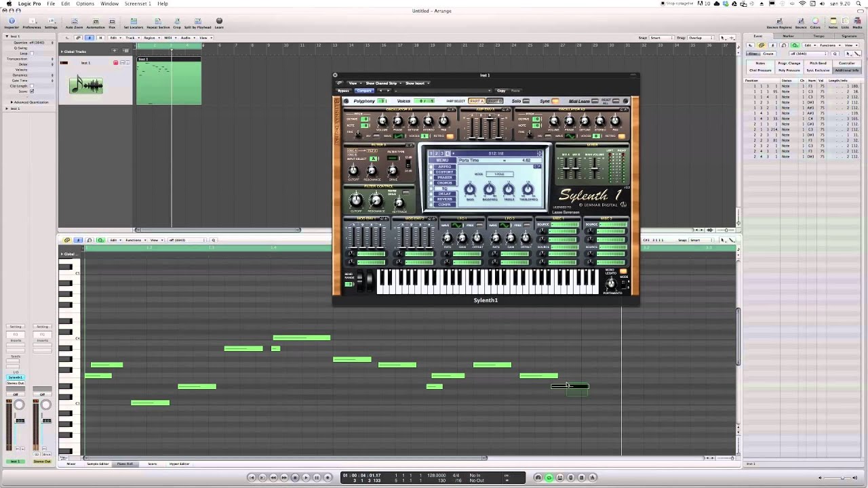The image size is (868, 488).
Task: Toggle the Link button in plugin header
Action: tap(338, 83)
